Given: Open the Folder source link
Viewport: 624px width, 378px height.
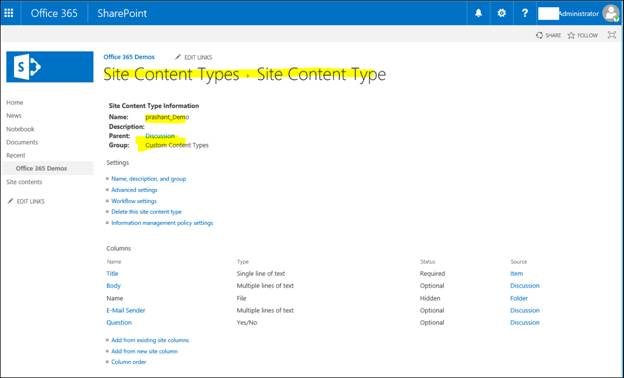Looking at the screenshot, I should pos(519,298).
